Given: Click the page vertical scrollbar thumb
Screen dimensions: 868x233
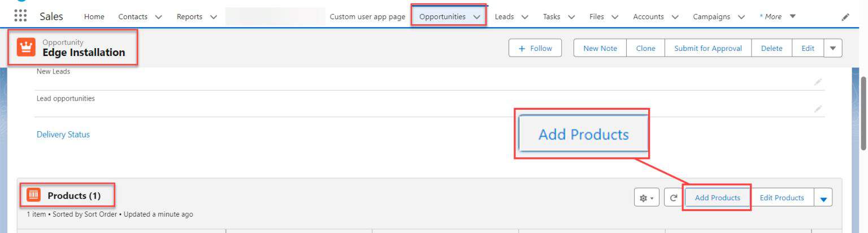Looking at the screenshot, I should click(863, 113).
